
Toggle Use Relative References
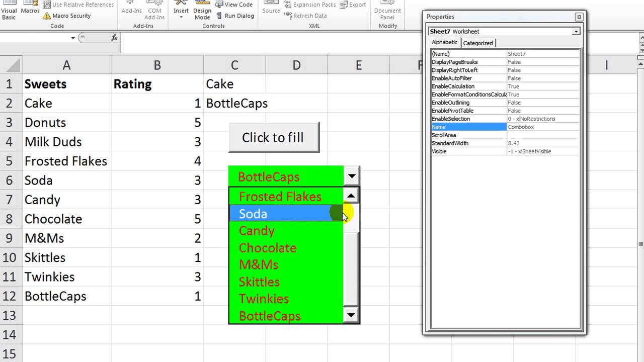click(x=78, y=5)
